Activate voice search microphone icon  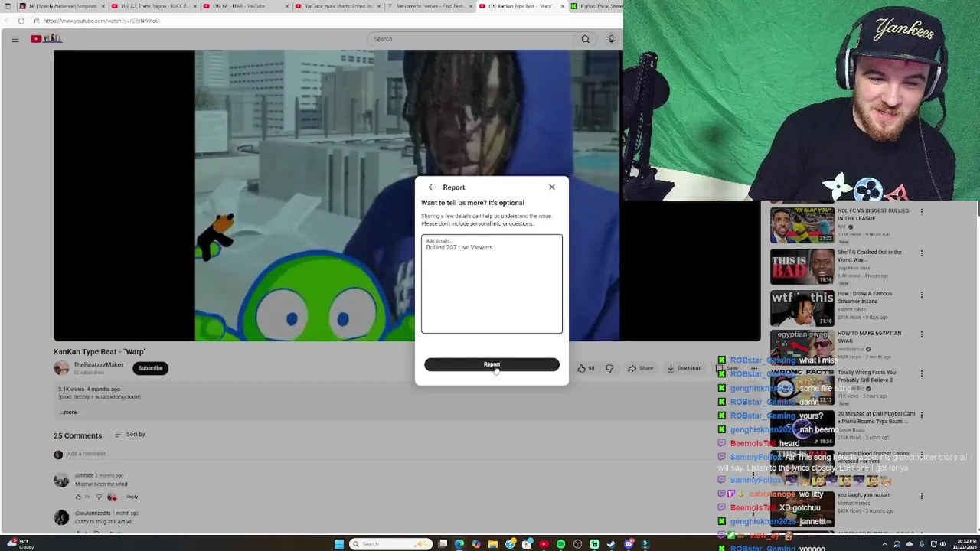[x=611, y=39]
